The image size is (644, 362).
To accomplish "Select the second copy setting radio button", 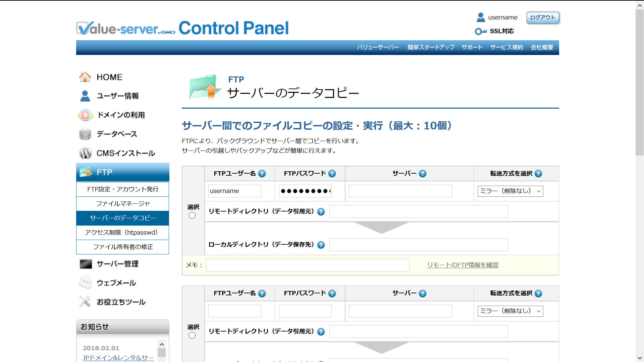I will [192, 335].
